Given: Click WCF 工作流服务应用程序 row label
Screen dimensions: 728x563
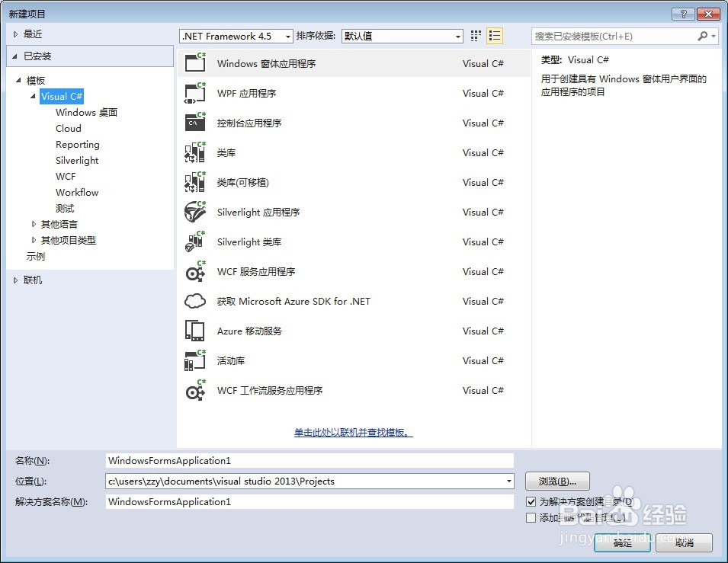Looking at the screenshot, I should click(x=270, y=390).
